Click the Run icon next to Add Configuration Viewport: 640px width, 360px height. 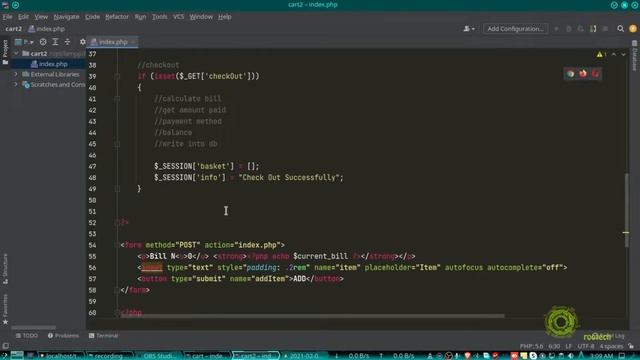click(556, 29)
